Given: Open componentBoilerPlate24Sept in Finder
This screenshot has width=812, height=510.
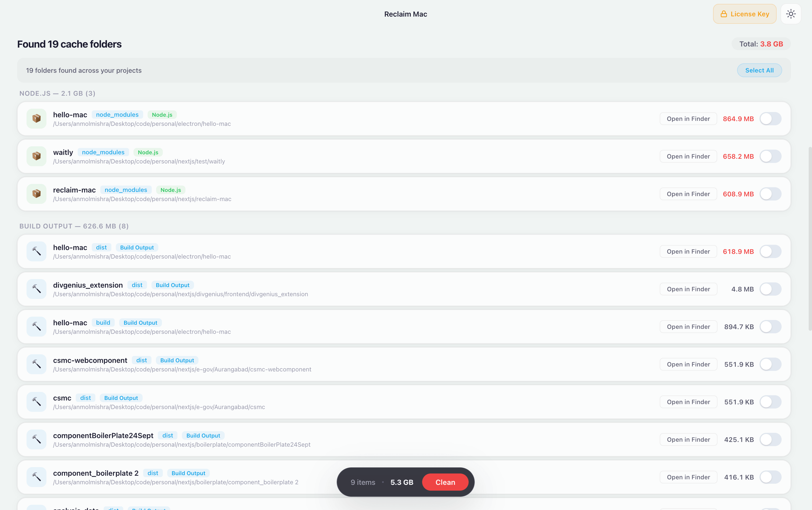Looking at the screenshot, I should point(688,439).
